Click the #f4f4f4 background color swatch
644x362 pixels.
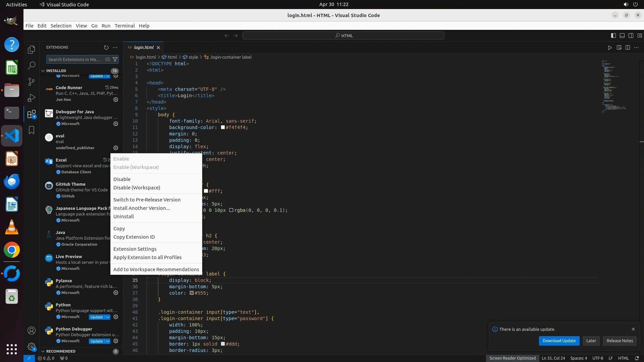pyautogui.click(x=223, y=127)
